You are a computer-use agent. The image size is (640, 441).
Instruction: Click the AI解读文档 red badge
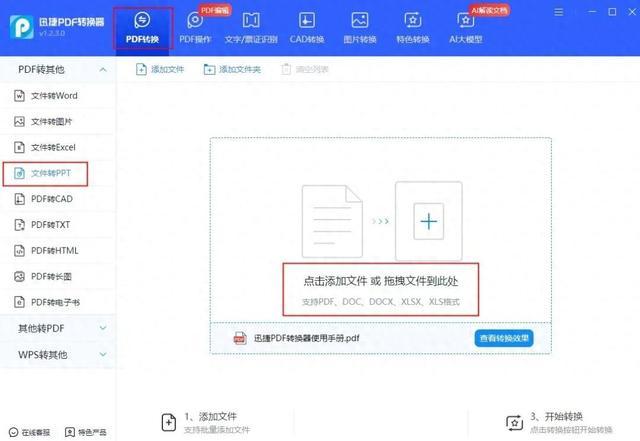click(x=489, y=10)
